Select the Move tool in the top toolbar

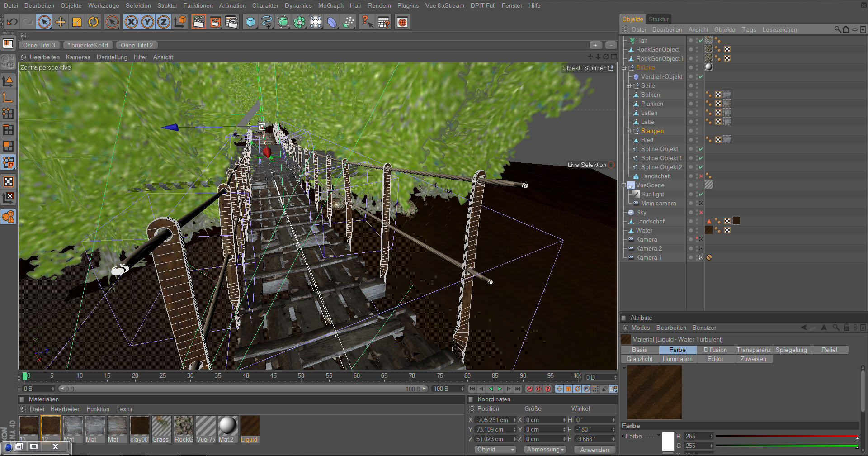pos(61,22)
